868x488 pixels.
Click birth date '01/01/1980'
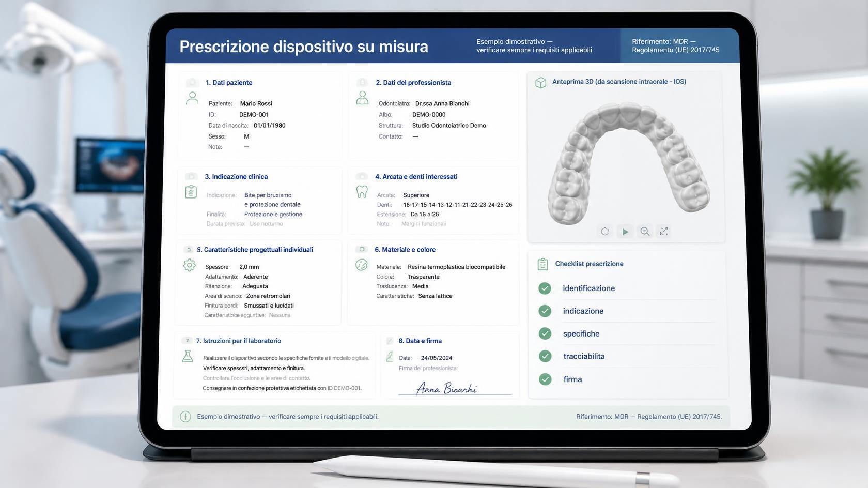pyautogui.click(x=270, y=126)
